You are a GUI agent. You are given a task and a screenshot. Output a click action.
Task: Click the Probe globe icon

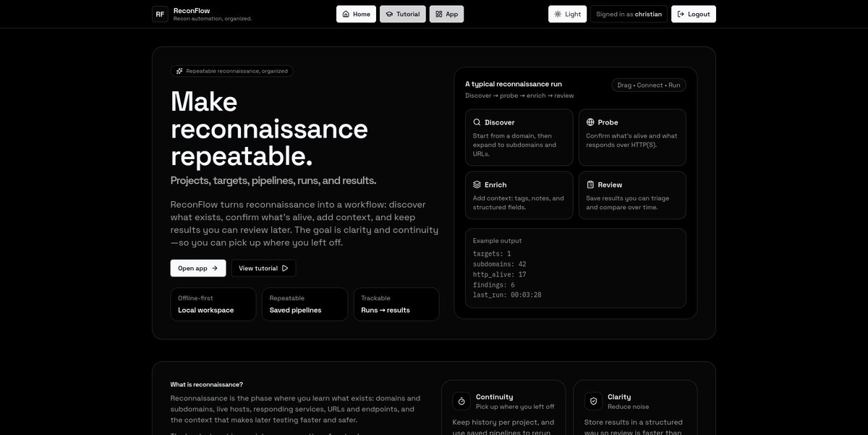590,122
